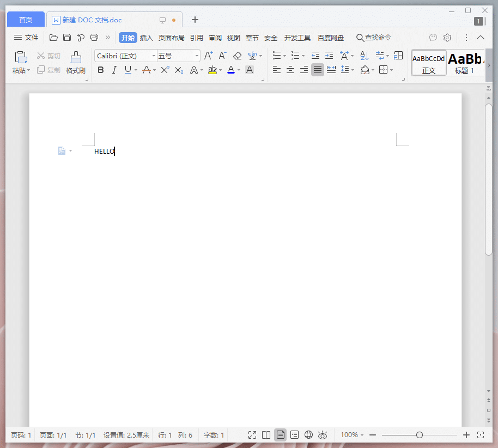Toggle italic formatting
Viewport: 498px width, 448px height.
[x=114, y=70]
